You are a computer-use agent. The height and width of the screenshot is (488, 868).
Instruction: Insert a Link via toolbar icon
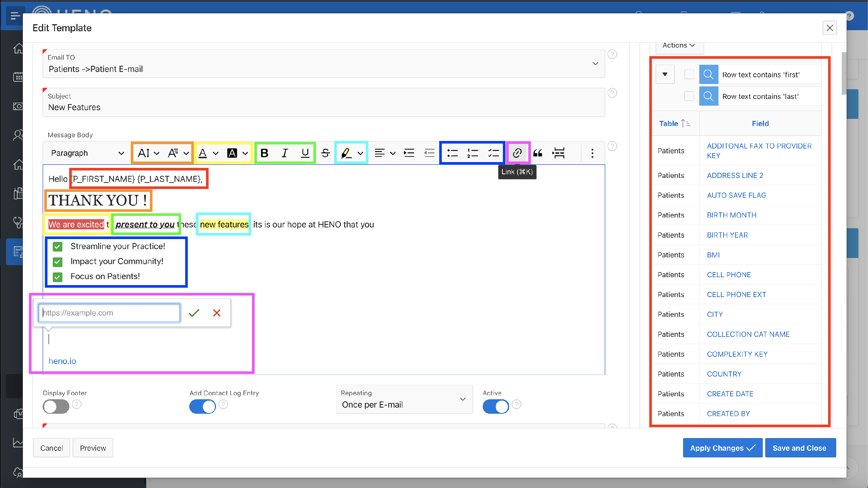click(x=517, y=153)
